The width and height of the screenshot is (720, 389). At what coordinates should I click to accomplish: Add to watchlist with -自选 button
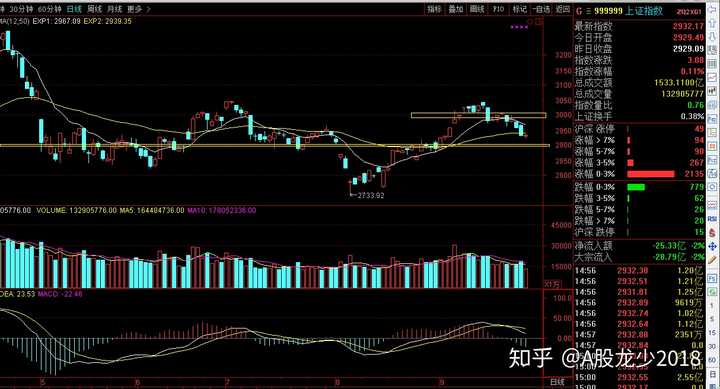(x=541, y=9)
